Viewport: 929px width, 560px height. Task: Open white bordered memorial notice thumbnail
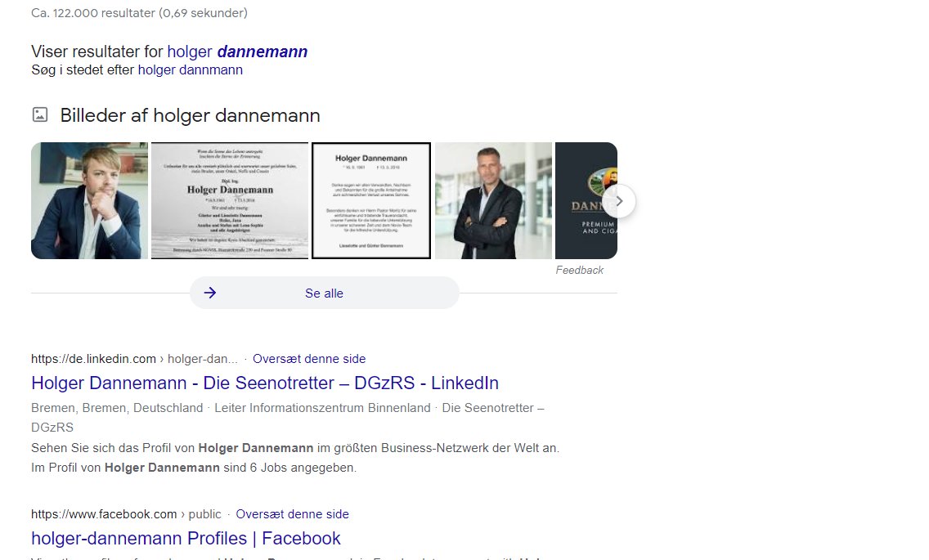371,200
